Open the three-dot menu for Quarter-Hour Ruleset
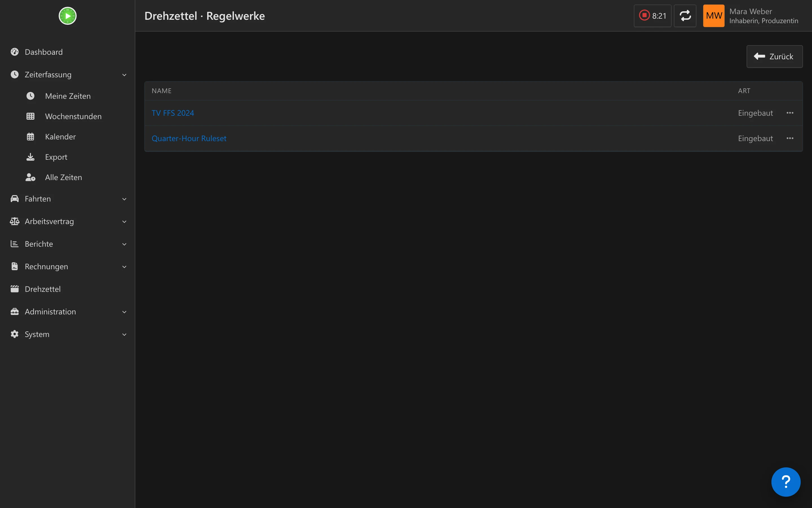 point(790,138)
